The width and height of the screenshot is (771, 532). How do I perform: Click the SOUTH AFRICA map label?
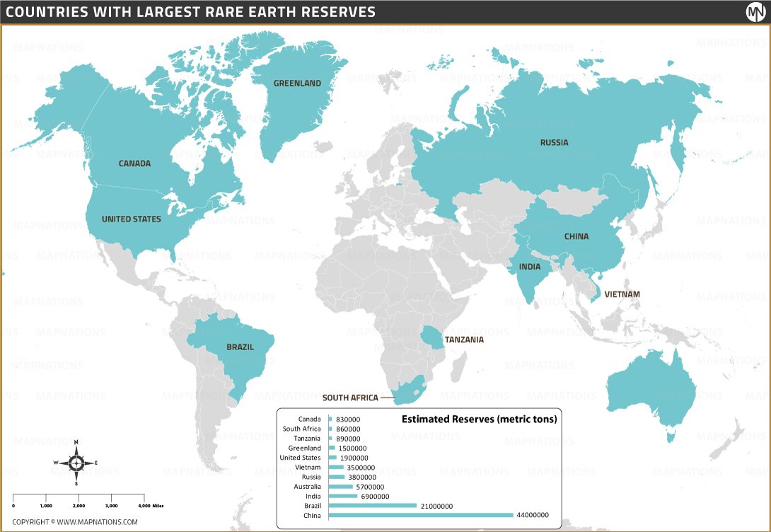click(350, 398)
